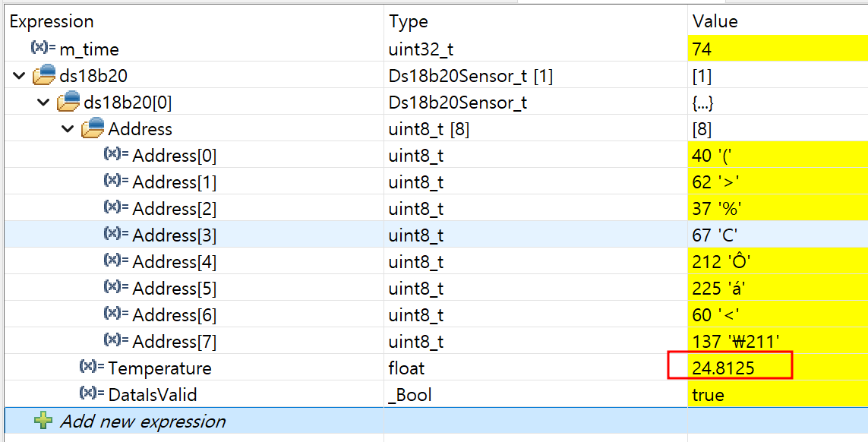
Task: Click the m_time variable icon
Action: pos(43,48)
